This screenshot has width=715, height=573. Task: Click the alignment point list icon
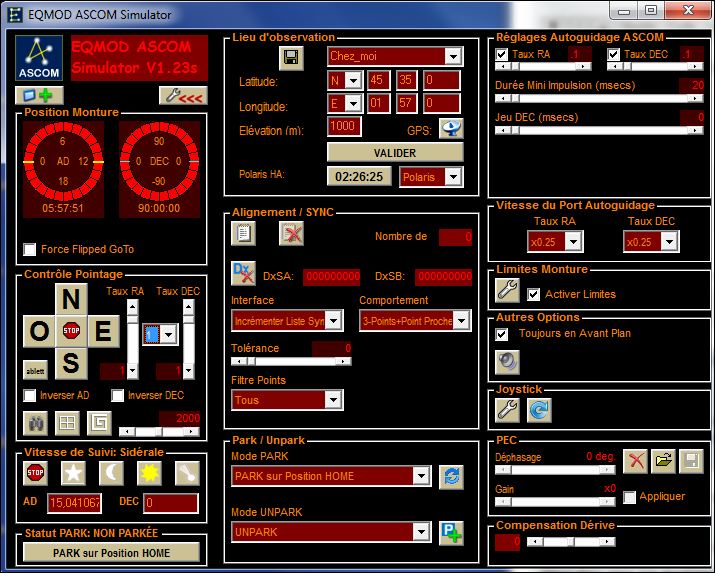(x=243, y=233)
